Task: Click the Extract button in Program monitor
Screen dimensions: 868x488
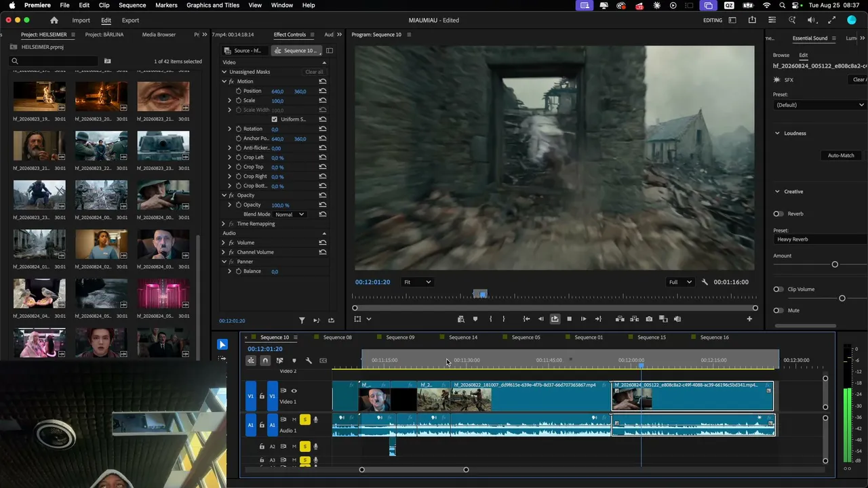Action: click(x=635, y=319)
